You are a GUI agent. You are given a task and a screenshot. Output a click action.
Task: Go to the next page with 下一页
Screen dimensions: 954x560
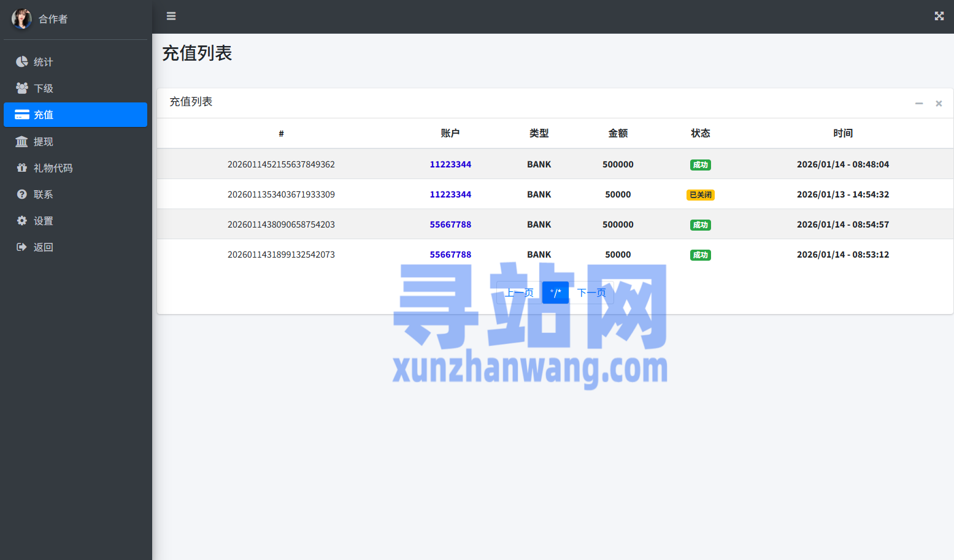(591, 293)
